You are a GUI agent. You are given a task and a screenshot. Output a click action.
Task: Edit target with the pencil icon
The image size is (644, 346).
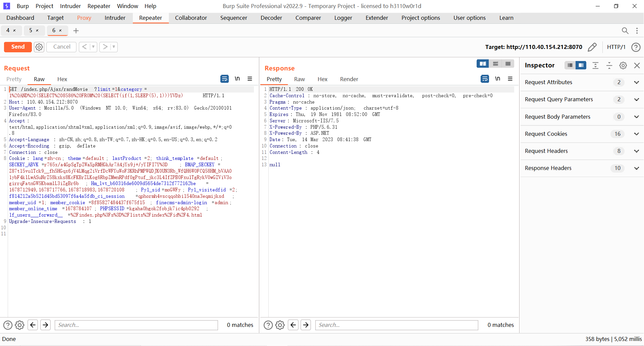coord(592,47)
